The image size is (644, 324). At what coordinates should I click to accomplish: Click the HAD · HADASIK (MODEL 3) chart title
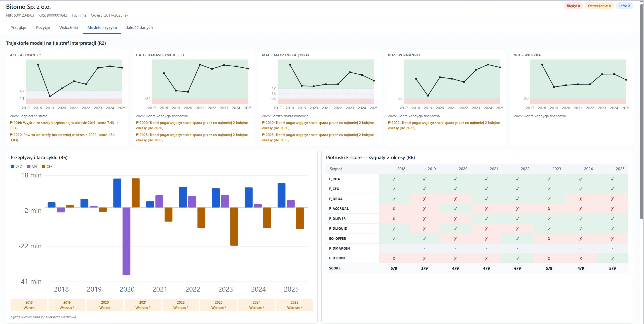click(160, 55)
